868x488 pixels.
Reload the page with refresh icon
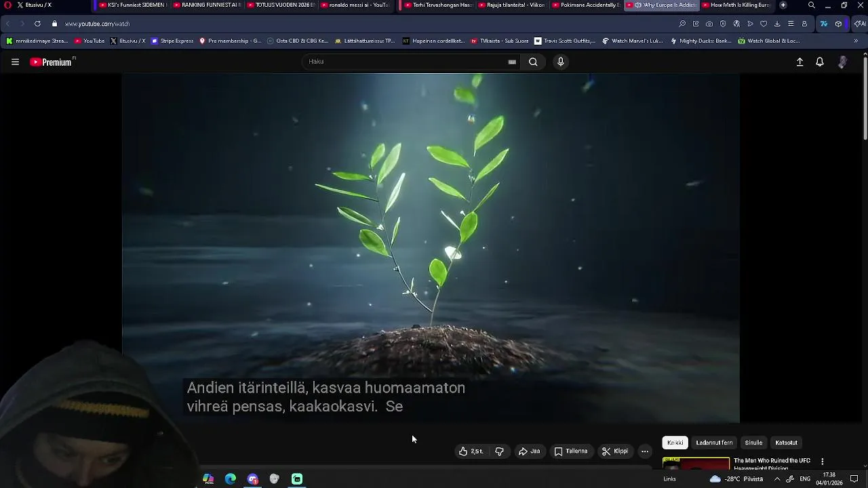pyautogui.click(x=37, y=24)
